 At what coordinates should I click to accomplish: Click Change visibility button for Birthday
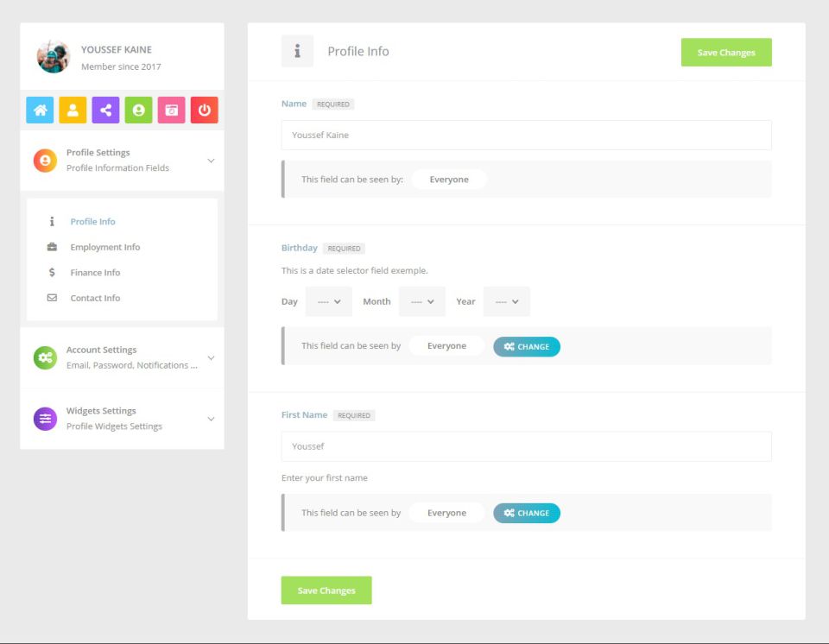click(527, 346)
